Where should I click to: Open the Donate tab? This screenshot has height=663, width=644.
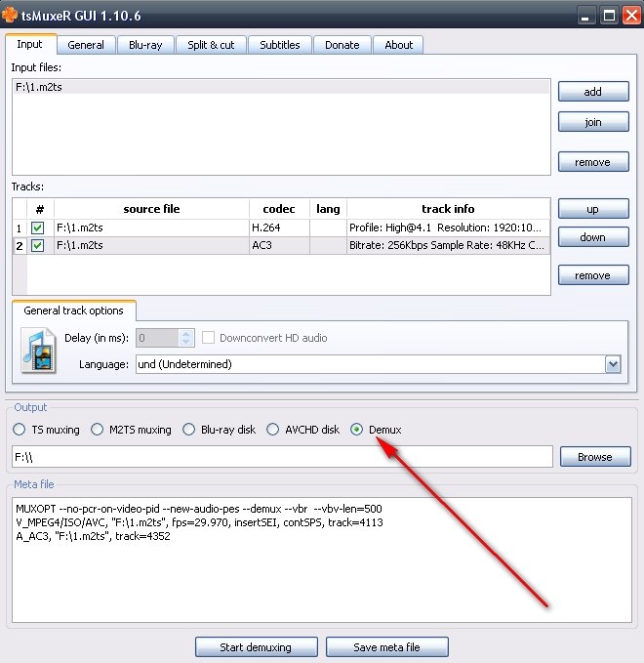coord(342,45)
